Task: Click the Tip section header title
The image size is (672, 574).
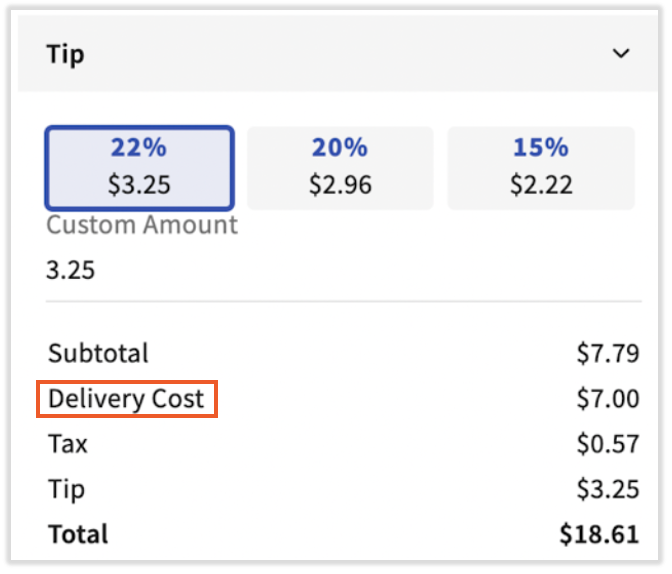Action: point(65,54)
